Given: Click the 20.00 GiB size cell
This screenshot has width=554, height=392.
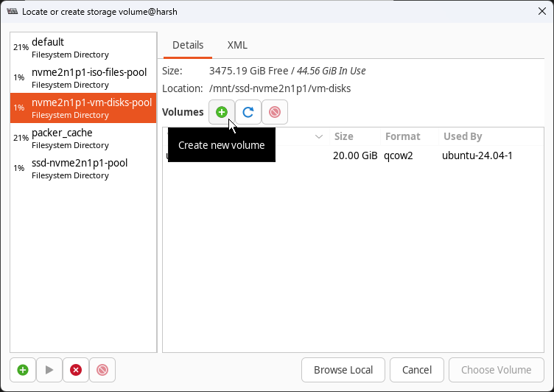Looking at the screenshot, I should (x=355, y=155).
